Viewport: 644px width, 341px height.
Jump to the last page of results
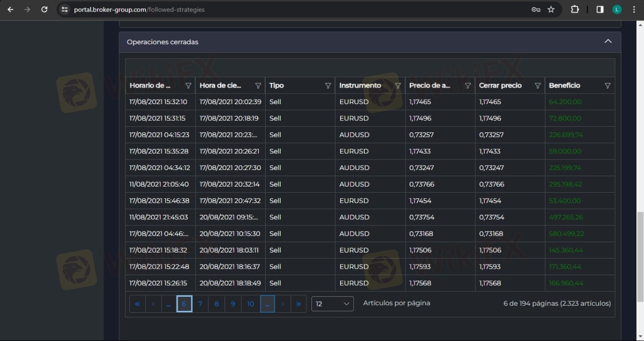298,304
